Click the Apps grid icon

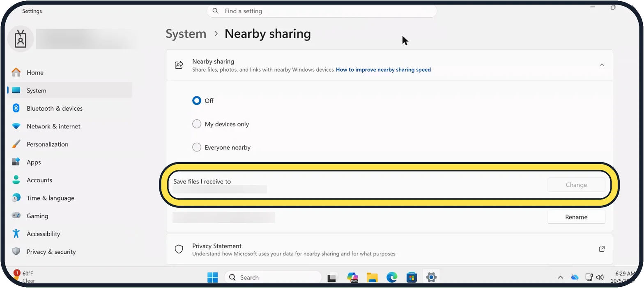click(16, 162)
